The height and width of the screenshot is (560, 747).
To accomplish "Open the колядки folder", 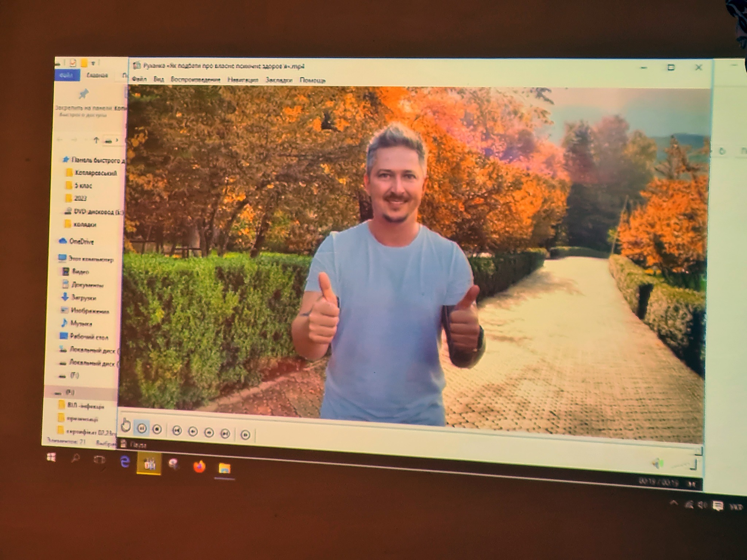I will click(x=81, y=224).
